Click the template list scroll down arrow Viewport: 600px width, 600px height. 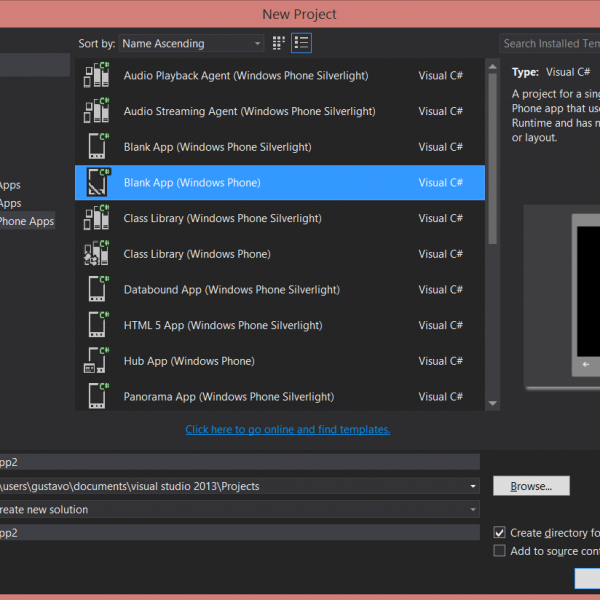pos(492,403)
